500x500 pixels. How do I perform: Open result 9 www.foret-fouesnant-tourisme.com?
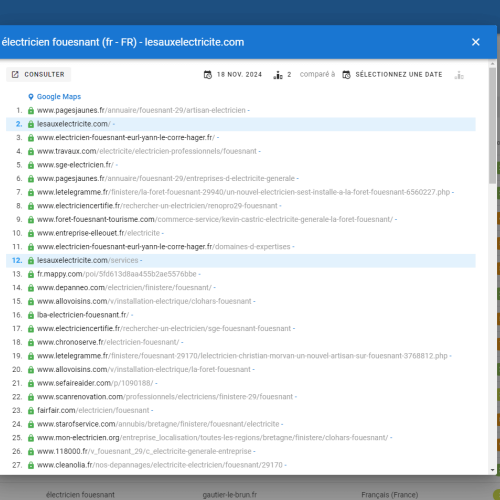point(215,220)
